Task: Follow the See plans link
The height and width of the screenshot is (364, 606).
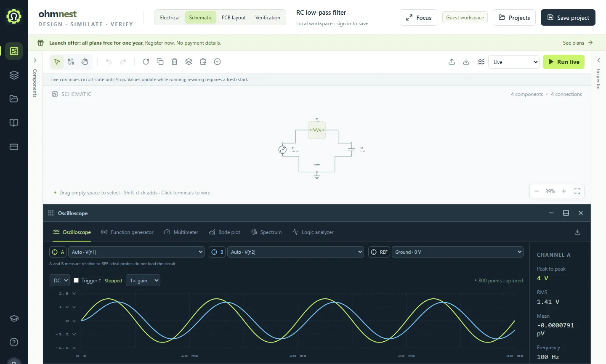Action: click(578, 43)
